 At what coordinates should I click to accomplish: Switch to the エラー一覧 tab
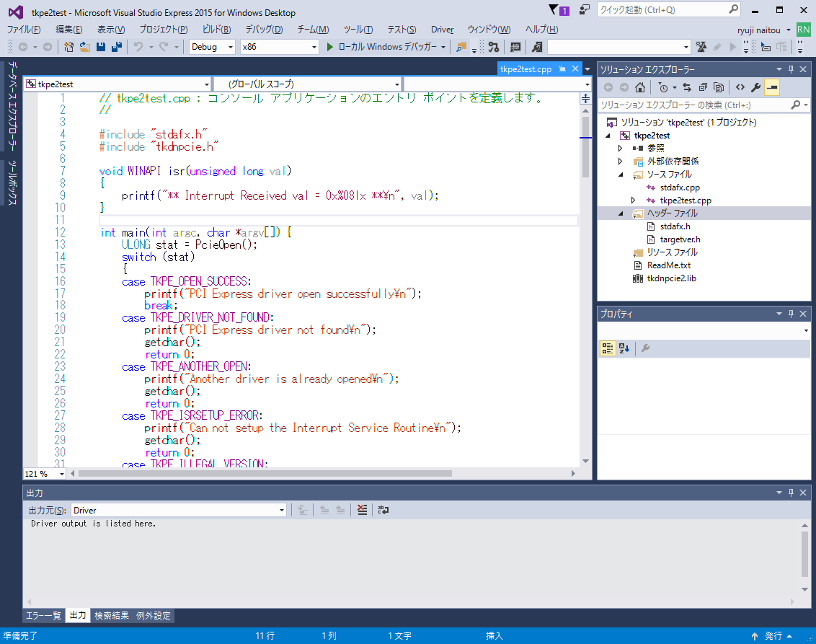(x=43, y=616)
